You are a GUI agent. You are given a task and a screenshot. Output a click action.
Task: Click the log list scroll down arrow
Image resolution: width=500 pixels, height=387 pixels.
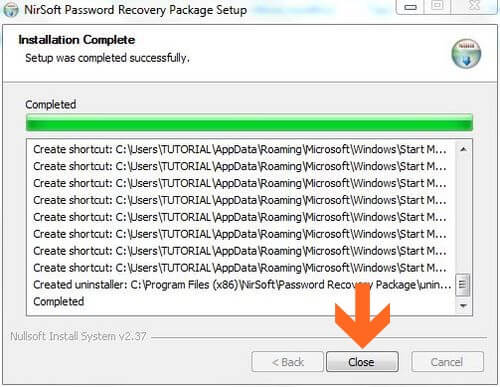[x=463, y=306]
